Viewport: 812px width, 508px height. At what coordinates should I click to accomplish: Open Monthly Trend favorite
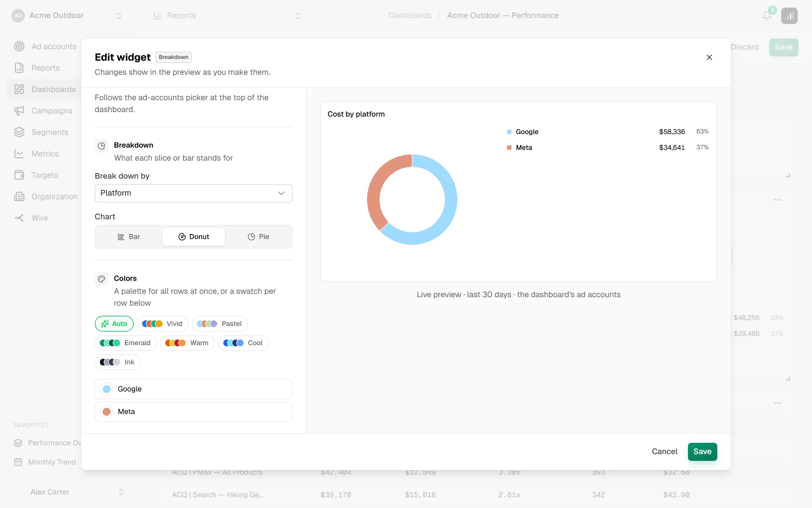coord(45,462)
